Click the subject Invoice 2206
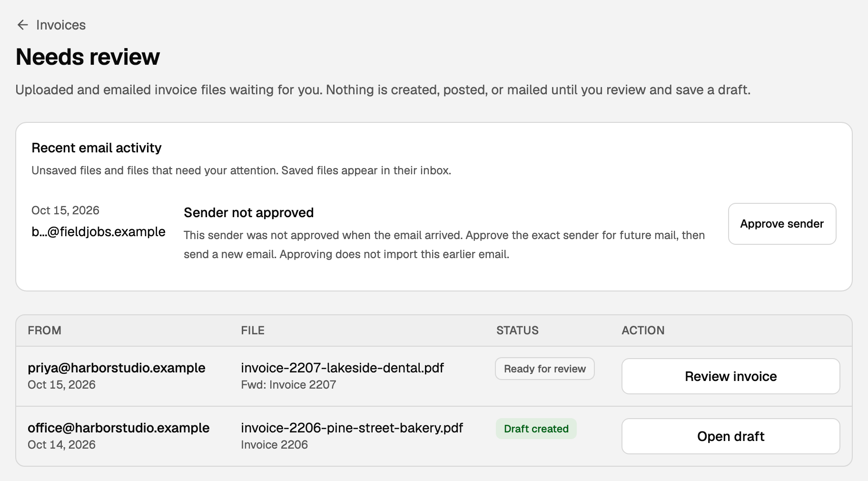Image resolution: width=868 pixels, height=481 pixels. [x=274, y=445]
